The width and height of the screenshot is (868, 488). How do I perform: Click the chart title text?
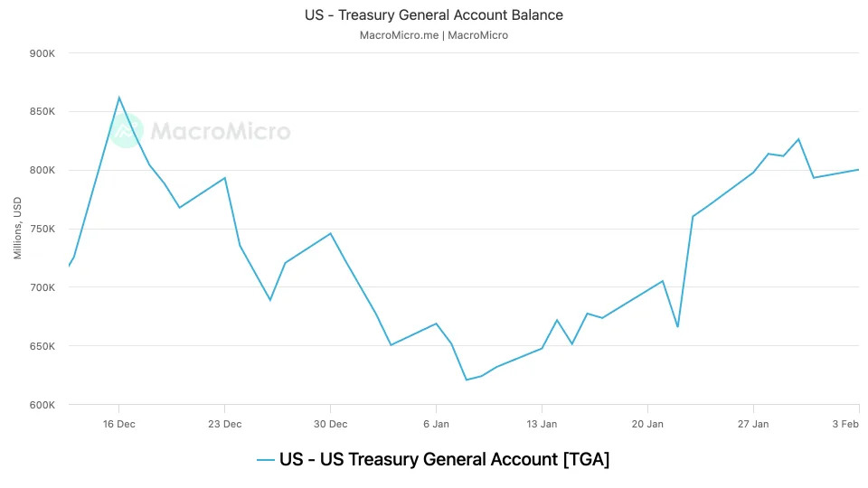pyautogui.click(x=433, y=15)
